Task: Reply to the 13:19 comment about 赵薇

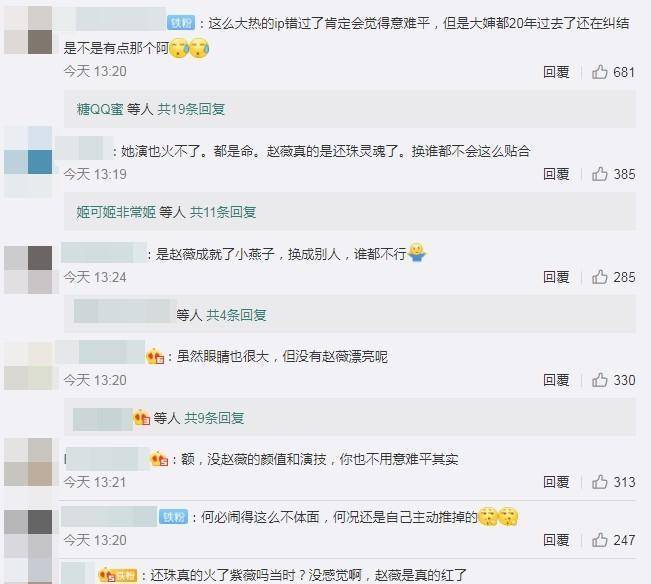Action: (x=556, y=174)
